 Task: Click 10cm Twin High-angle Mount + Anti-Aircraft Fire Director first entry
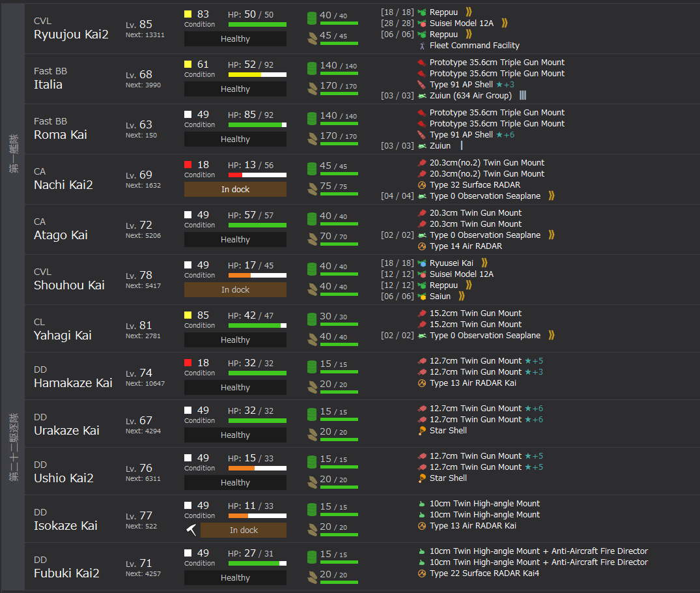click(539, 551)
